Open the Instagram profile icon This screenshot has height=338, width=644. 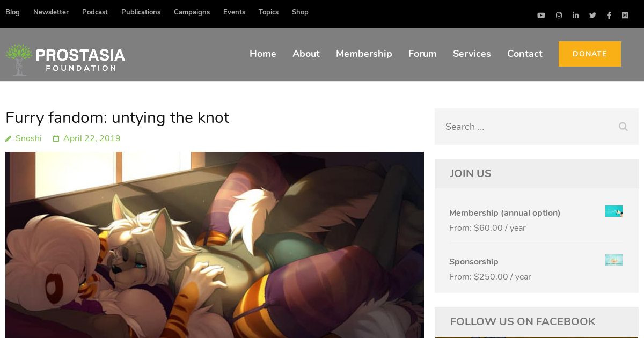pos(559,16)
